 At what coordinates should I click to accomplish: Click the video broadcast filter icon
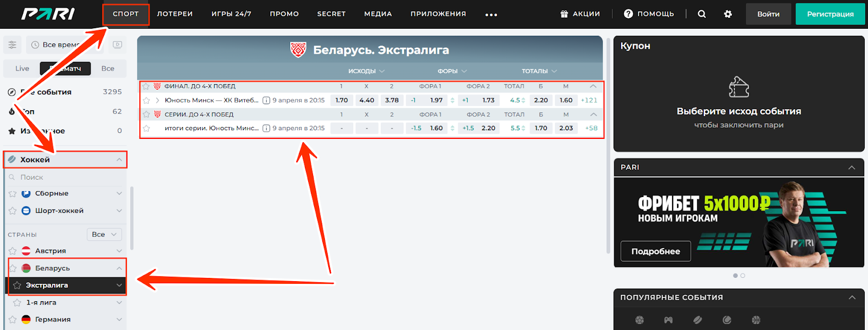[x=117, y=45]
